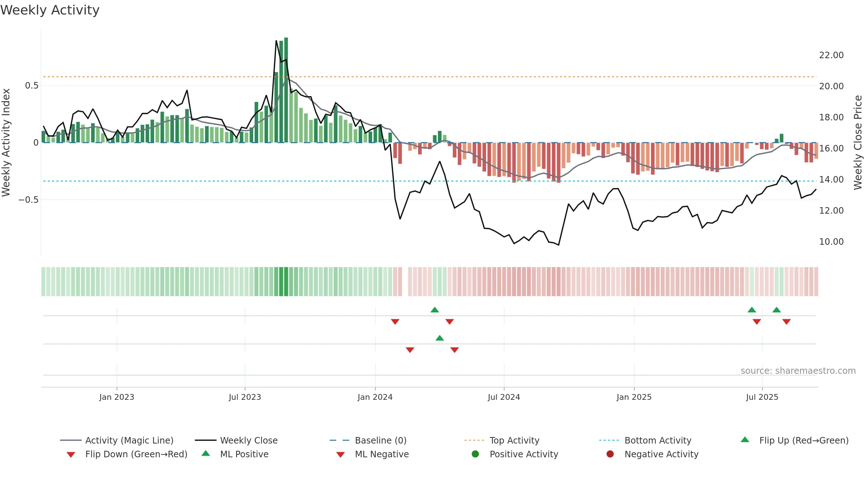Click the 16.00 price axis label
This screenshot has height=488, width=868.
click(831, 149)
